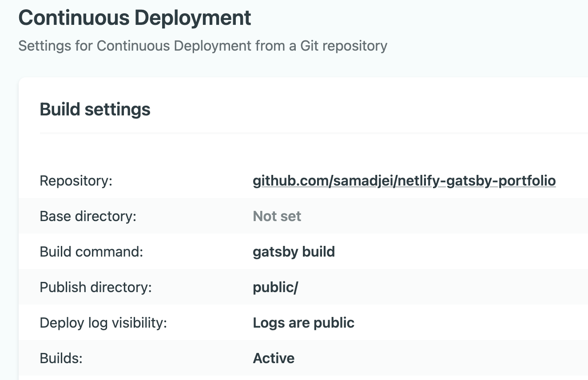Click the divider line under Build settings
This screenshot has height=380, width=588.
point(311,133)
